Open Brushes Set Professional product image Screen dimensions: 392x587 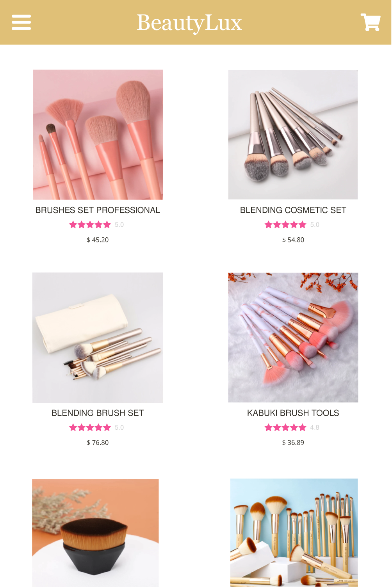tap(98, 135)
